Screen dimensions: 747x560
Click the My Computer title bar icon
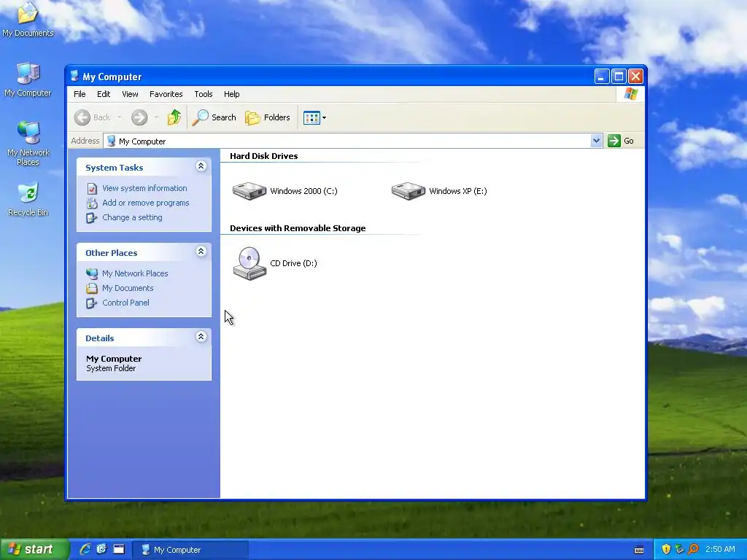pos(74,76)
